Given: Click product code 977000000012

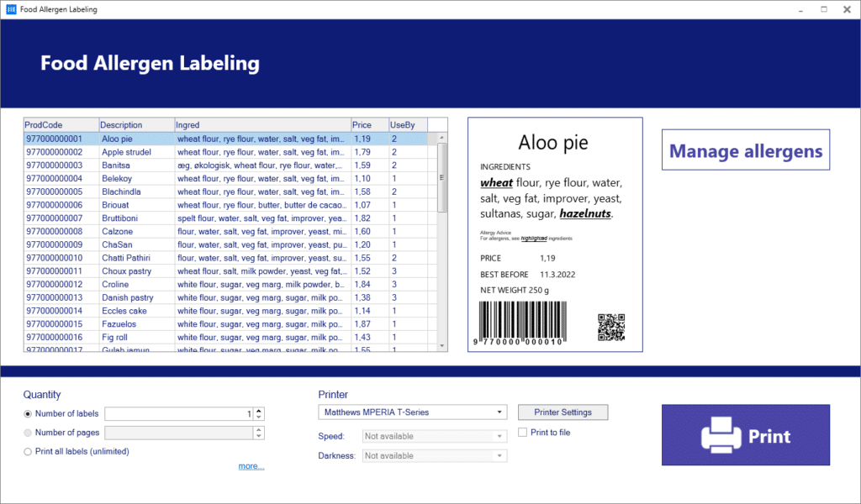Looking at the screenshot, I should (x=55, y=284).
